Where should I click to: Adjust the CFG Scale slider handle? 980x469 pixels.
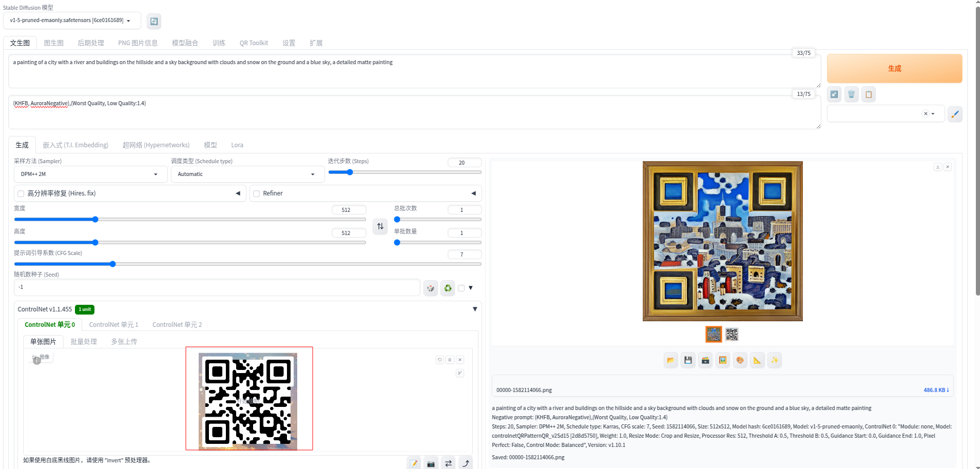[113, 264]
